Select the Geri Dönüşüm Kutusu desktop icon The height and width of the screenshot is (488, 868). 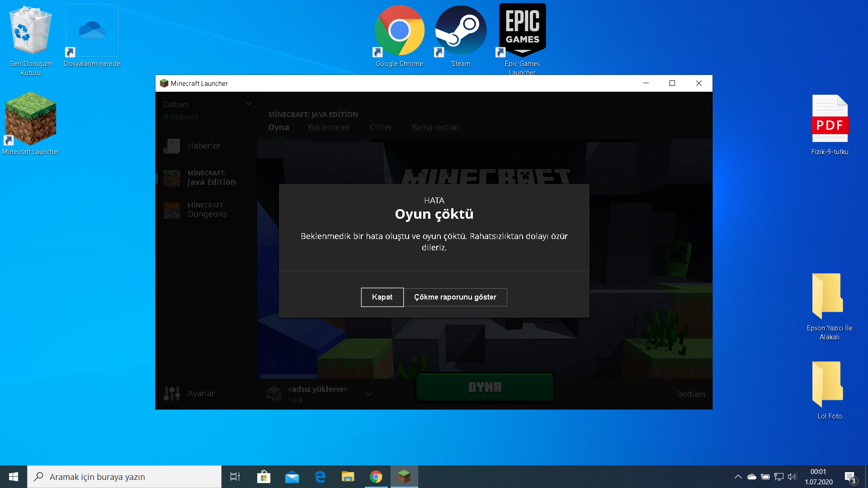31,41
